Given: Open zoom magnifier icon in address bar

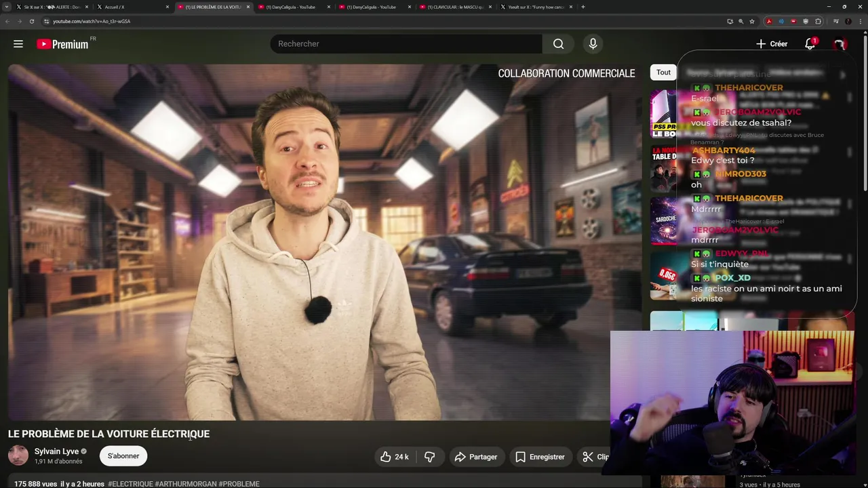Looking at the screenshot, I should [741, 21].
